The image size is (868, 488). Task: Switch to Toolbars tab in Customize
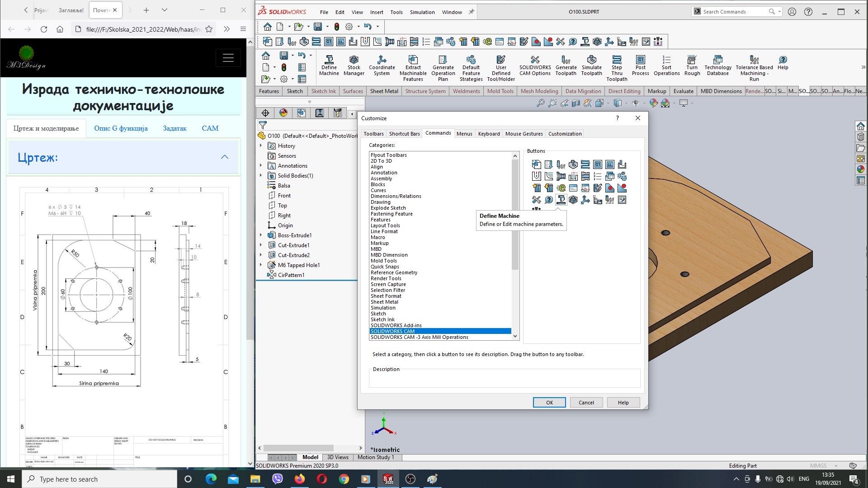point(373,134)
